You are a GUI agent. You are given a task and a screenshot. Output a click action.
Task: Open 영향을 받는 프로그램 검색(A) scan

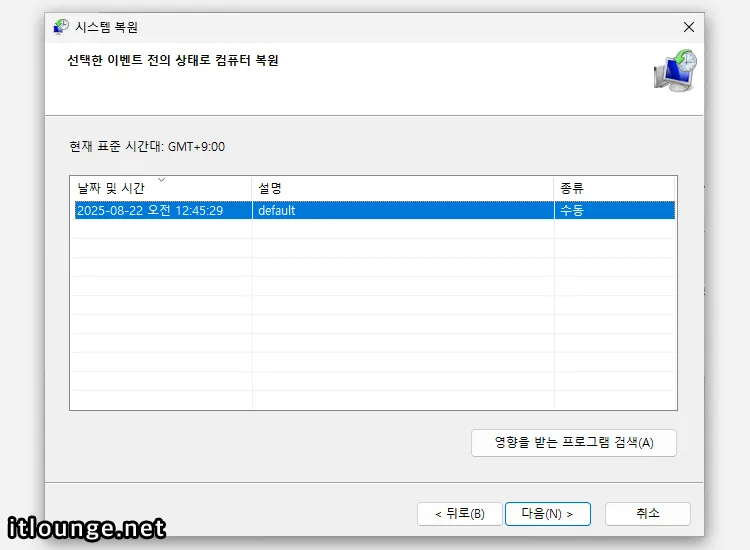574,443
